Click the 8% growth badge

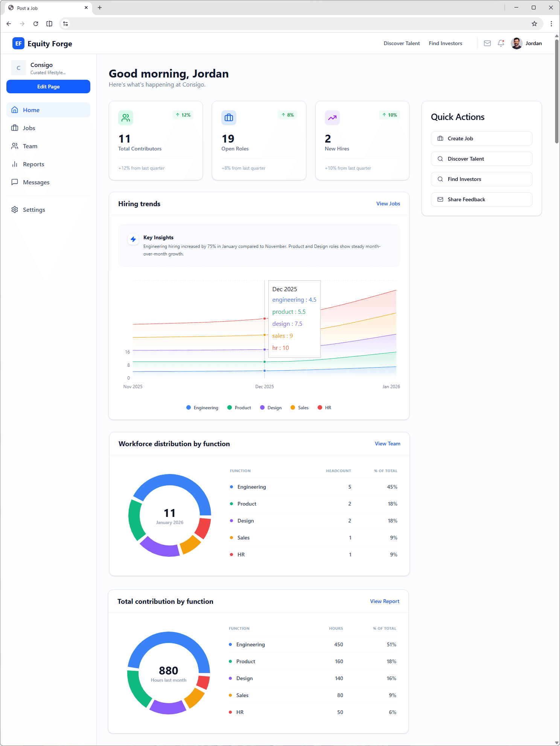coord(288,115)
